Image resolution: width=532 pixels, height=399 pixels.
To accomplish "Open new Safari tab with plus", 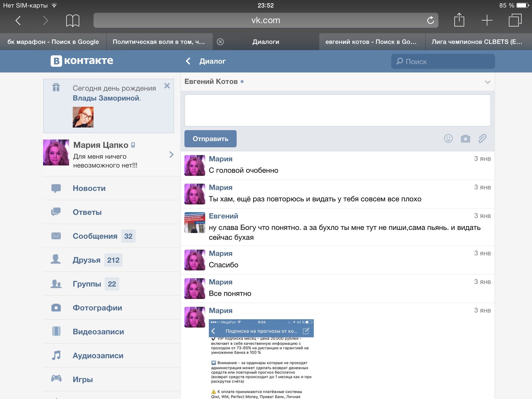I will (x=487, y=20).
